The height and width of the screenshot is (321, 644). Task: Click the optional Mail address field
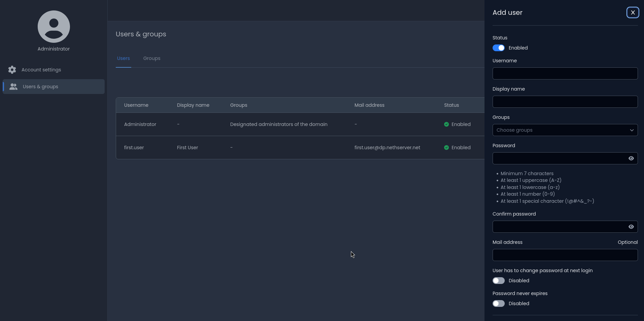pyautogui.click(x=565, y=255)
